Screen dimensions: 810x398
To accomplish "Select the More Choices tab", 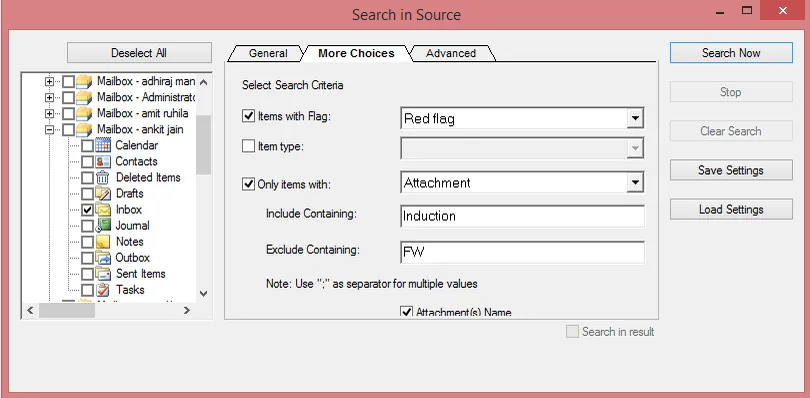I will (x=356, y=53).
